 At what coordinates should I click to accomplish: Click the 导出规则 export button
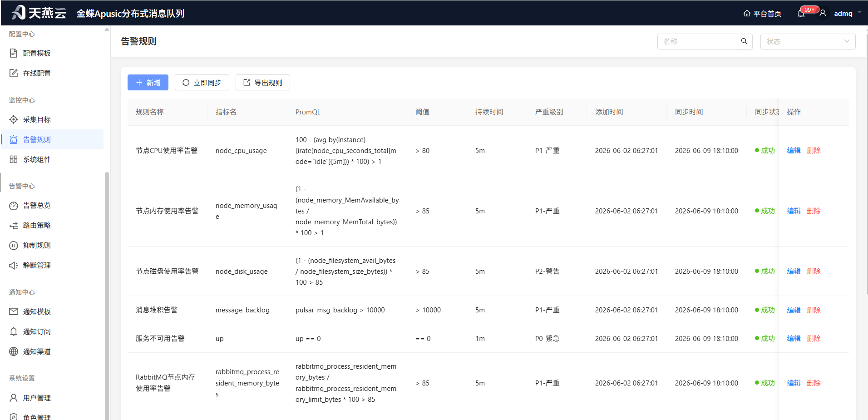click(x=263, y=83)
